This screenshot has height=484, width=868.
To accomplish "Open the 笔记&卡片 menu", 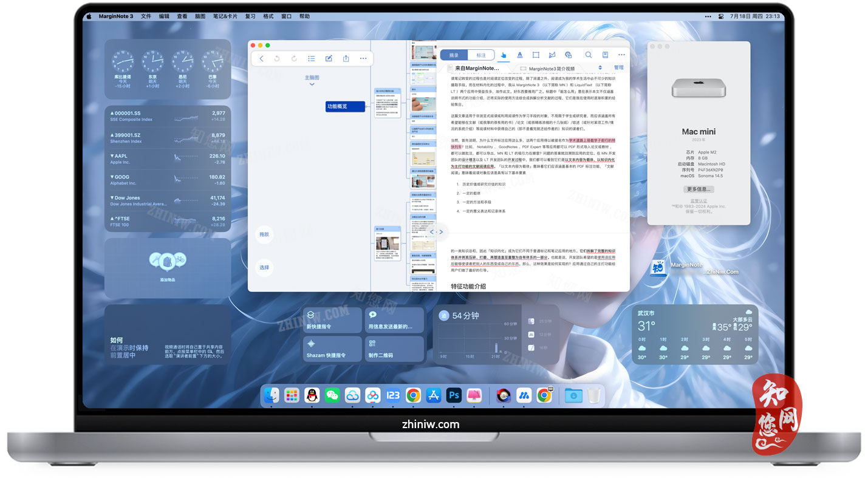I will tap(225, 16).
